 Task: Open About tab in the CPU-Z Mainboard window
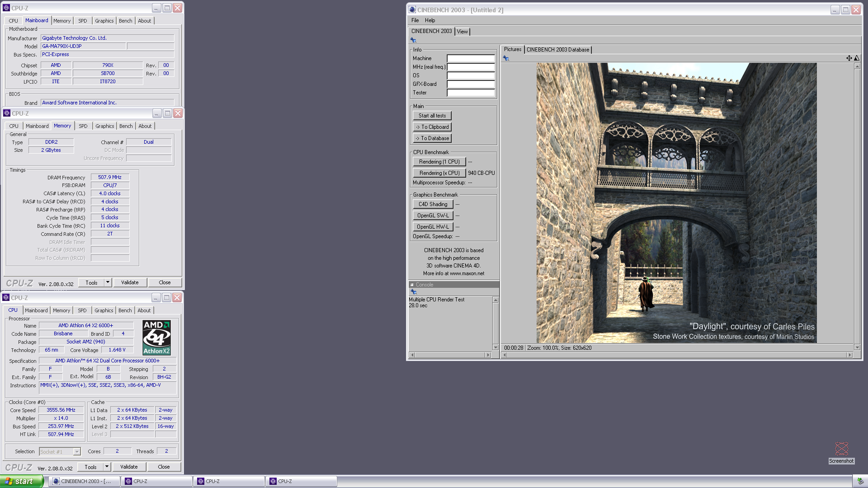point(145,21)
